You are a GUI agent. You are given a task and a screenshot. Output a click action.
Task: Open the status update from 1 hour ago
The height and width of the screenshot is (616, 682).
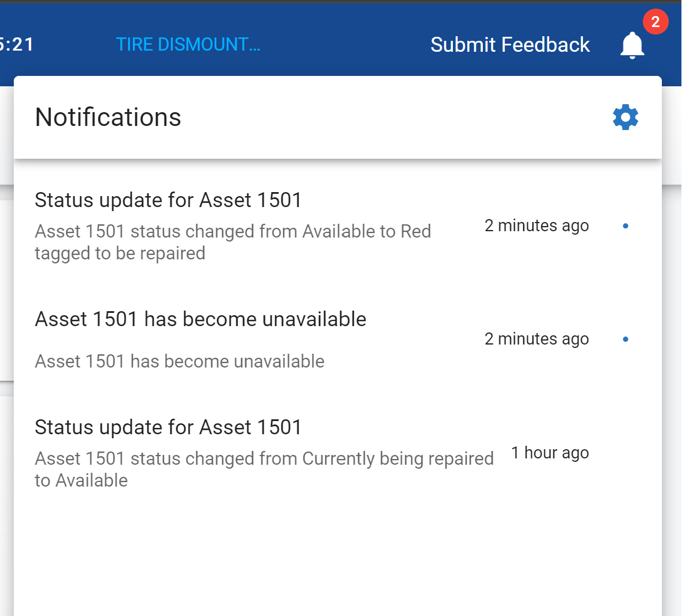point(168,427)
